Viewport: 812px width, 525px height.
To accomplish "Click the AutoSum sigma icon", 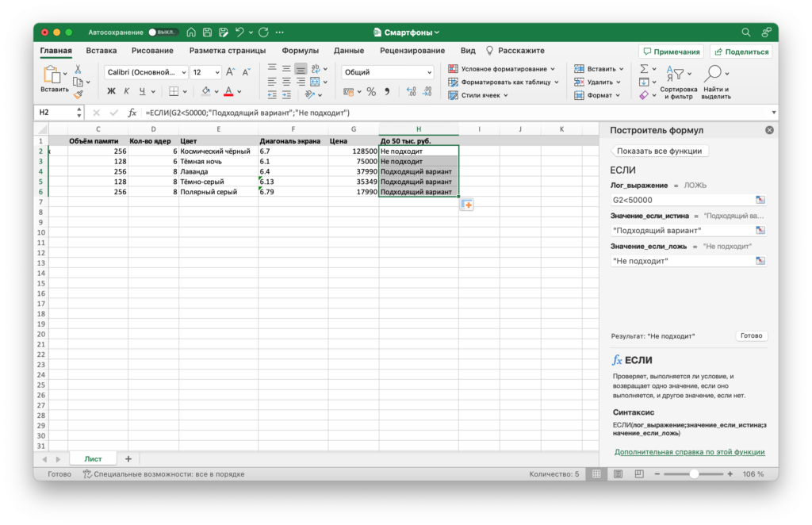I will tap(644, 69).
